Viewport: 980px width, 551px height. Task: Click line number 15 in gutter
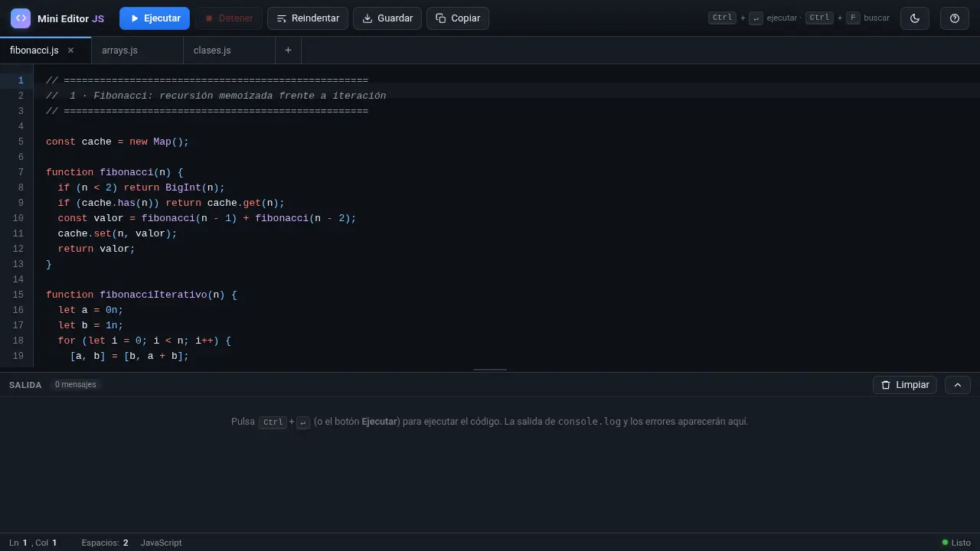(18, 295)
